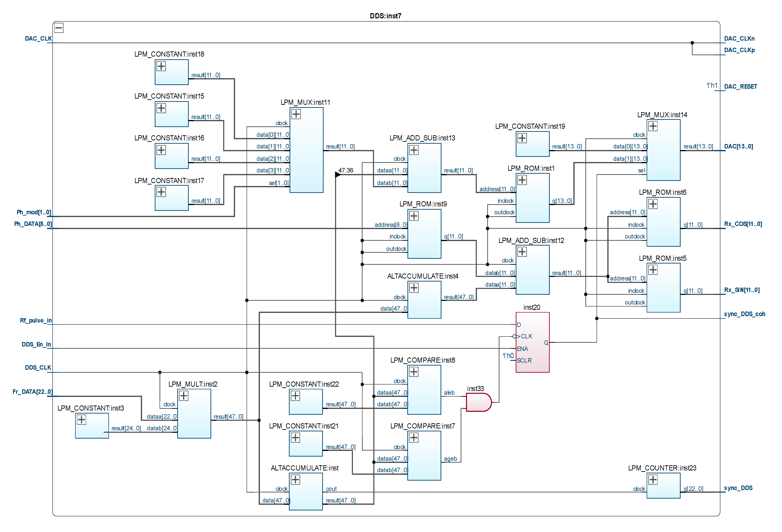The width and height of the screenshot is (782, 532).
Task: Expand LPM_MULT:inst2 plus icon
Action: 184,396
